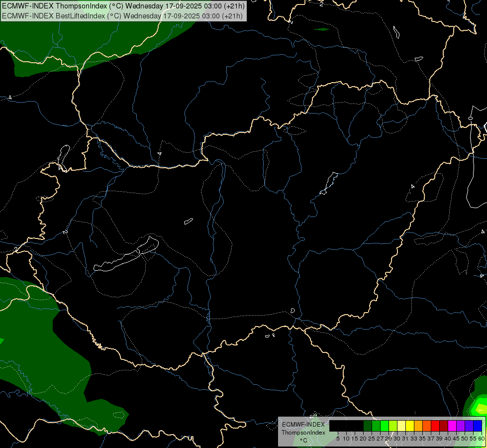
Task: Click the bright green 27–29 legend swatch
Action: [385, 426]
